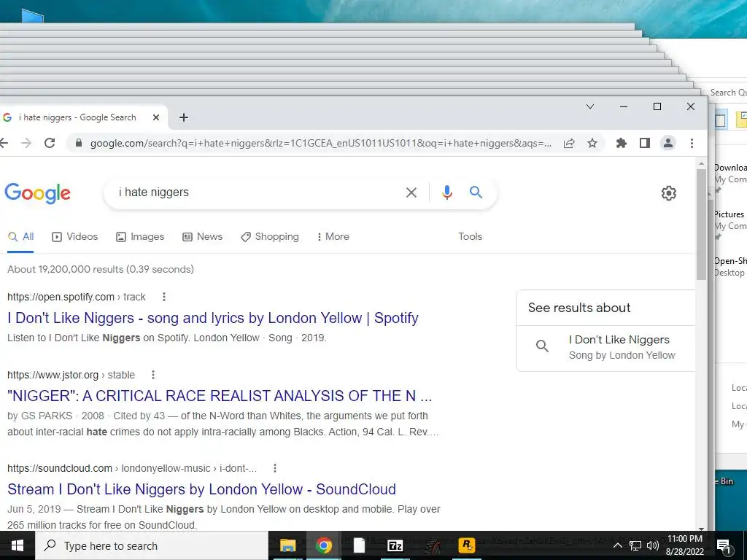The height and width of the screenshot is (560, 747).
Task: Click the https://www.jstor.org › stable URL line
Action: pyautogui.click(x=71, y=375)
